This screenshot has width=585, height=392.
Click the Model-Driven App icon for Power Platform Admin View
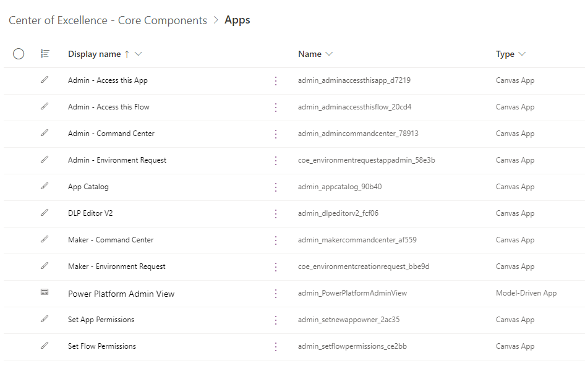44,293
